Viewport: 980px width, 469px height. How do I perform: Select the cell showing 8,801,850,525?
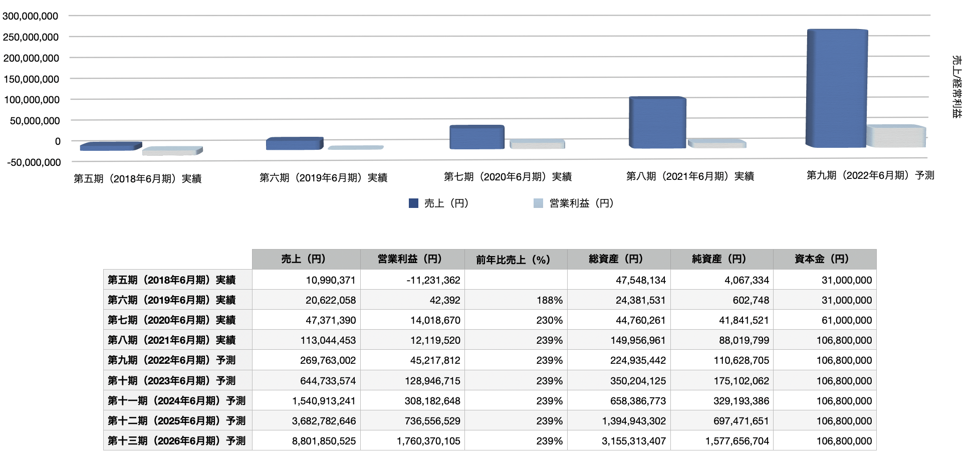[324, 441]
